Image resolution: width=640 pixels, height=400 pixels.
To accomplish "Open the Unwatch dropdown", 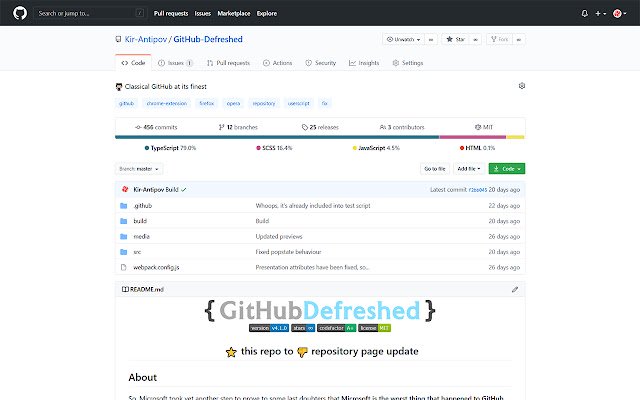I will coord(403,39).
